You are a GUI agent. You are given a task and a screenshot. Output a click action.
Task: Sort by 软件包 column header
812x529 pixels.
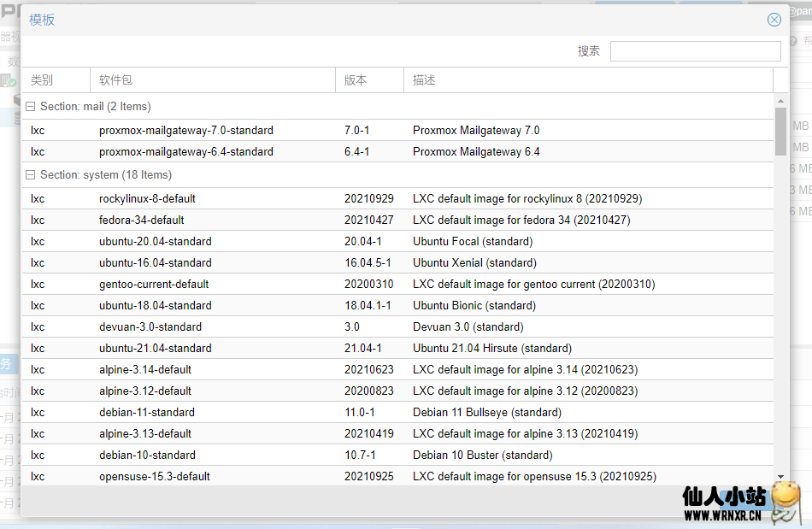point(212,80)
